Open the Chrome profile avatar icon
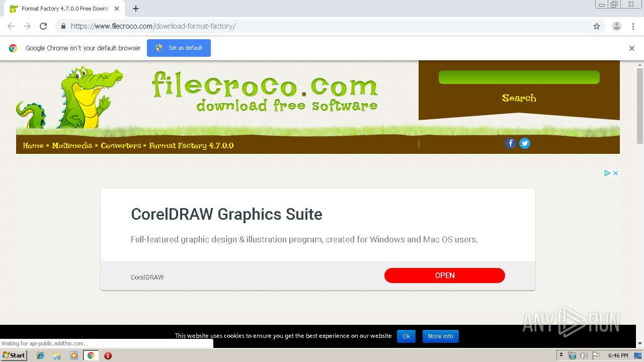This screenshot has width=644, height=362. [x=617, y=26]
